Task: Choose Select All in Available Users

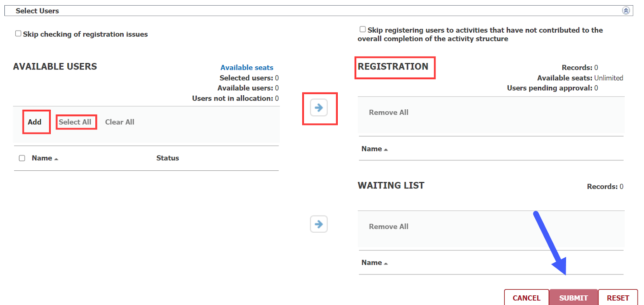Action: 75,122
